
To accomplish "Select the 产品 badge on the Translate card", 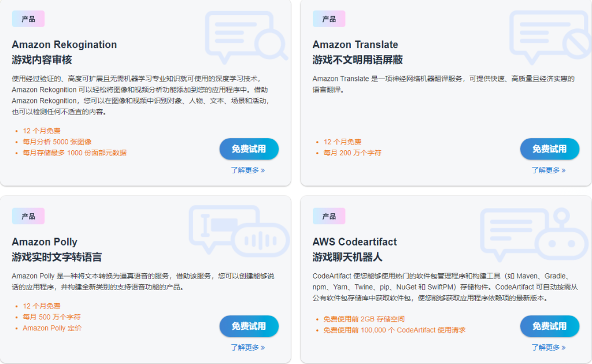I will click(x=328, y=19).
